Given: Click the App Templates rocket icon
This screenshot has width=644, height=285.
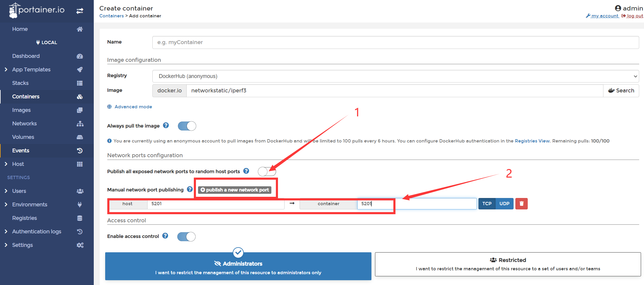Looking at the screenshot, I should click(80, 70).
